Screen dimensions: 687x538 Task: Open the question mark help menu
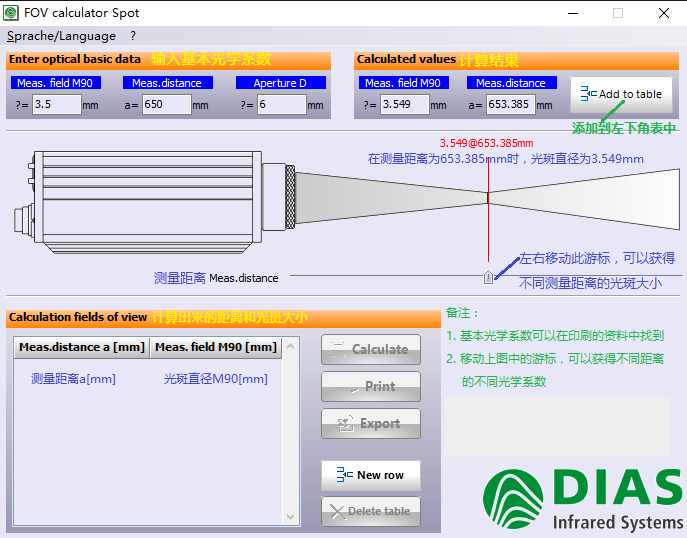[x=133, y=36]
